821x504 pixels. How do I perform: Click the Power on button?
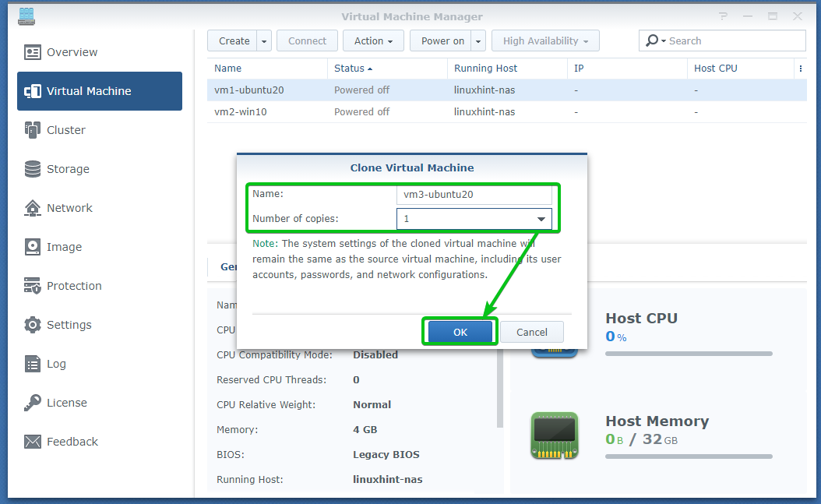tap(441, 41)
